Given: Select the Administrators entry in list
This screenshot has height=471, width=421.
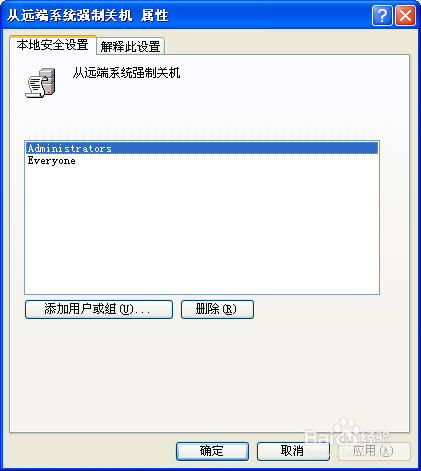Looking at the screenshot, I should pyautogui.click(x=202, y=148).
